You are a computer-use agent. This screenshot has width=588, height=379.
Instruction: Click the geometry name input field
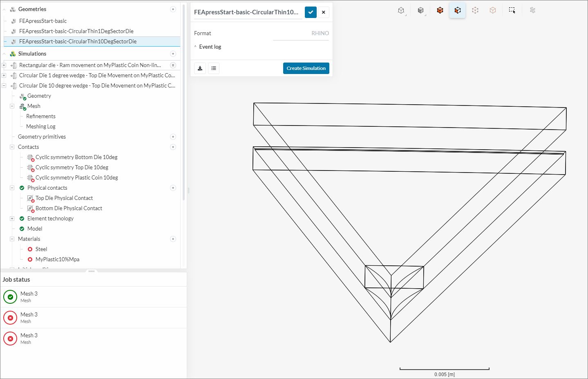(x=248, y=12)
